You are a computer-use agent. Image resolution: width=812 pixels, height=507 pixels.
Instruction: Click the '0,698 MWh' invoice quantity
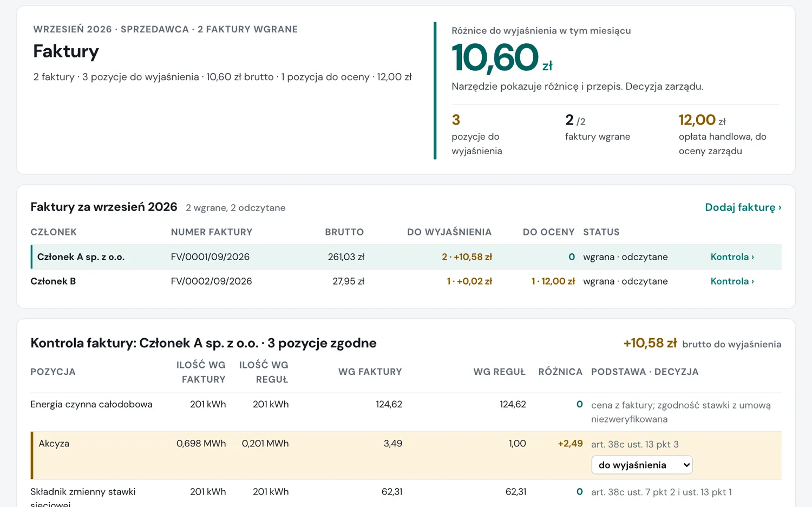201,443
